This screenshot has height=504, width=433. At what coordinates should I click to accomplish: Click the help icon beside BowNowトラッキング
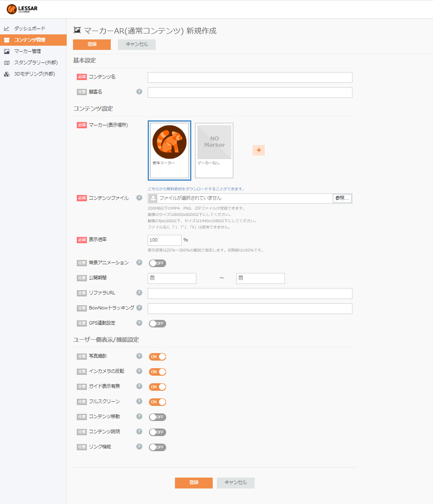coord(139,308)
